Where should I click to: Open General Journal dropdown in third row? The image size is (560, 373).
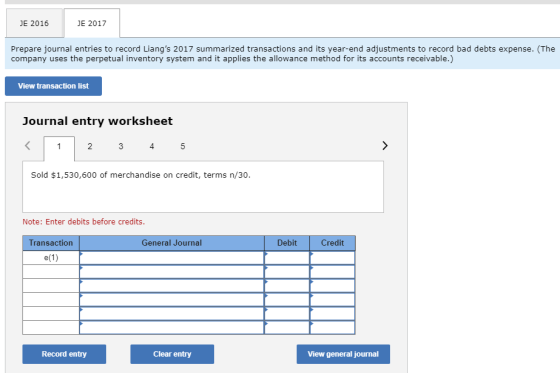(172, 285)
